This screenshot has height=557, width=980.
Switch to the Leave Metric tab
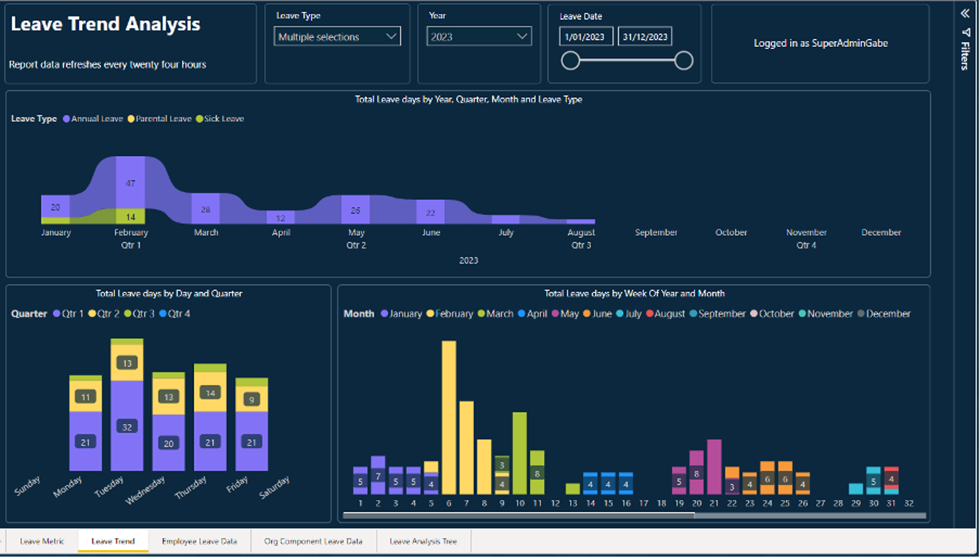(x=42, y=541)
